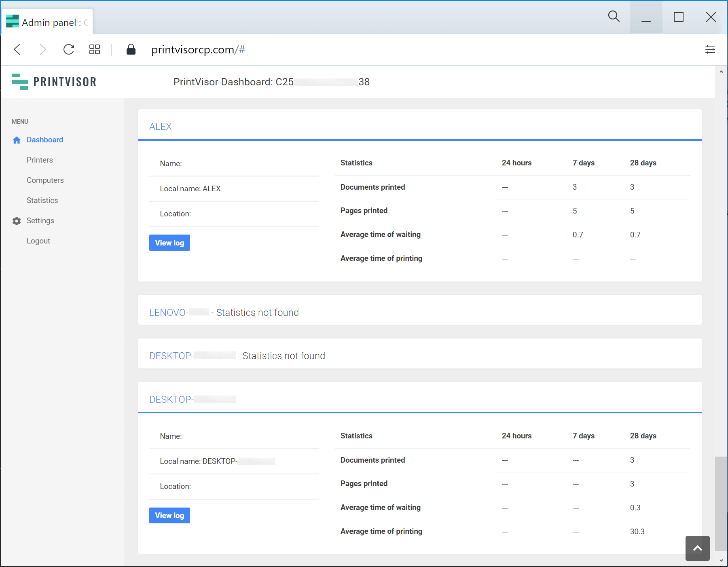This screenshot has height=567, width=728.
Task: Open Dashboard from the sidebar menu
Action: 44,140
